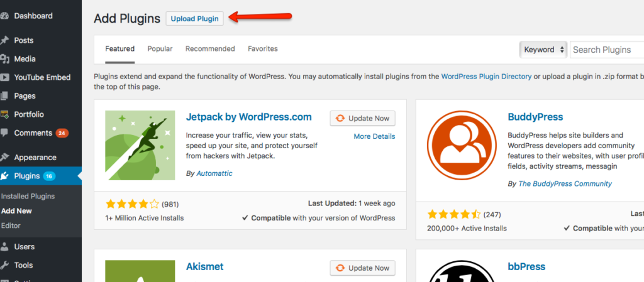Click the Media library icon
This screenshot has width=644, height=282.
tap(4, 59)
